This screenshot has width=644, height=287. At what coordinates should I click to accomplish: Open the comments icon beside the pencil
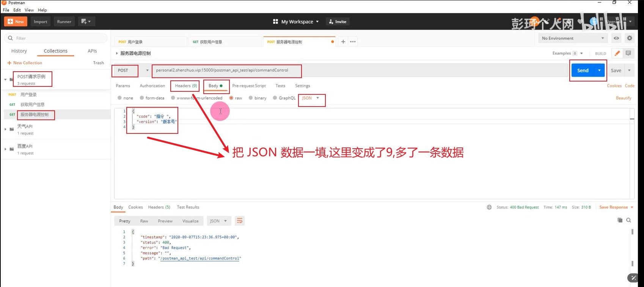click(628, 53)
